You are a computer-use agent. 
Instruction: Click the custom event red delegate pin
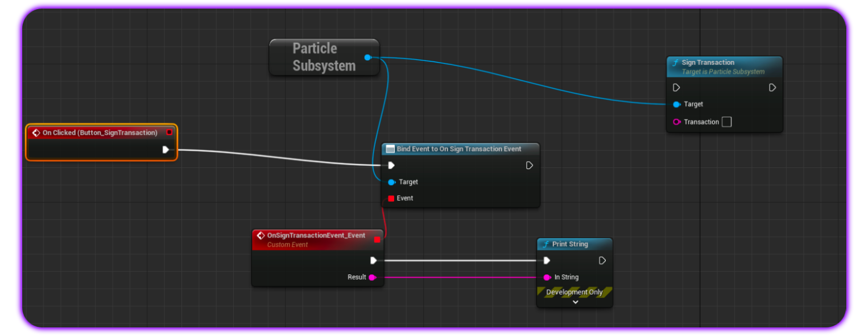pyautogui.click(x=377, y=240)
